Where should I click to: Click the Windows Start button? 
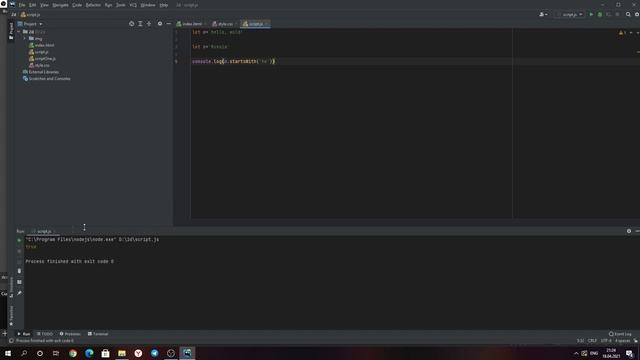click(8, 353)
